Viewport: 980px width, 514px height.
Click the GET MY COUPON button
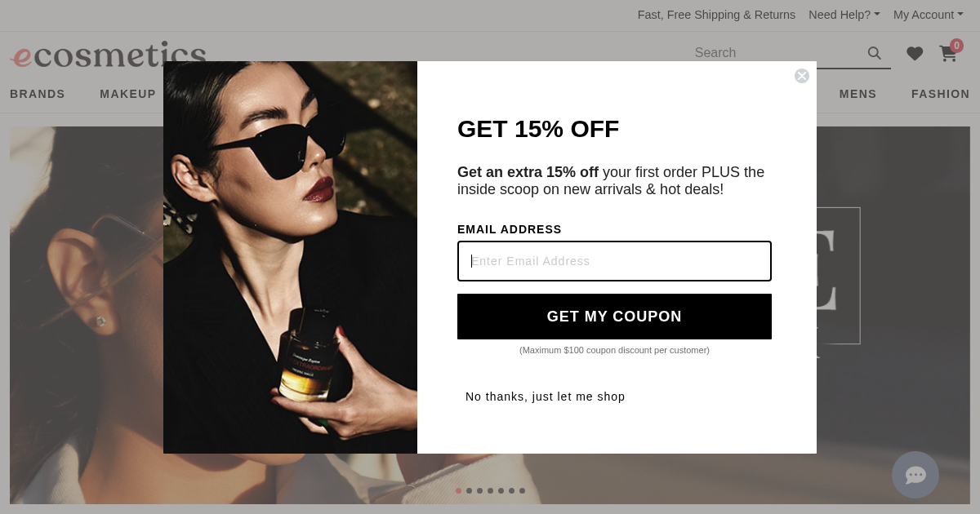[614, 317]
